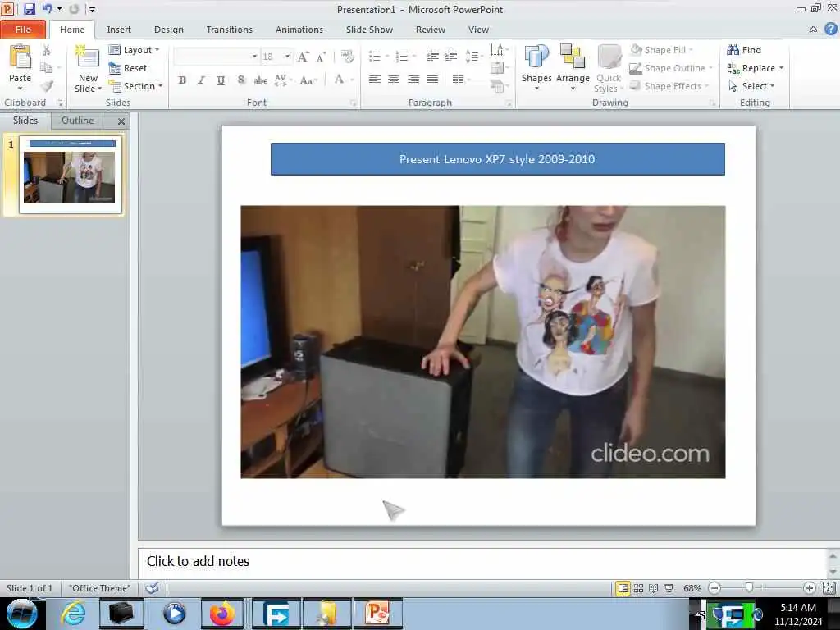Open Internet Explorer from taskbar
Viewport: 840px width, 630px height.
coord(73,614)
